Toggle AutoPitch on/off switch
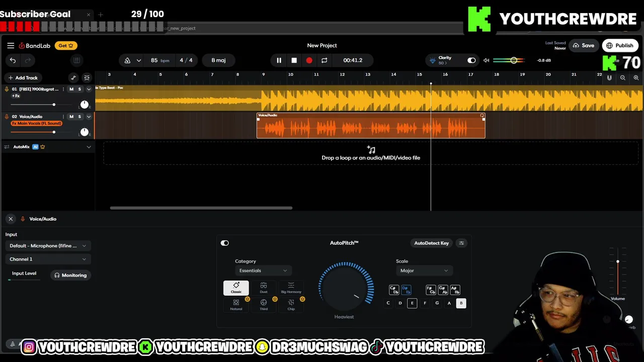 [x=225, y=243]
